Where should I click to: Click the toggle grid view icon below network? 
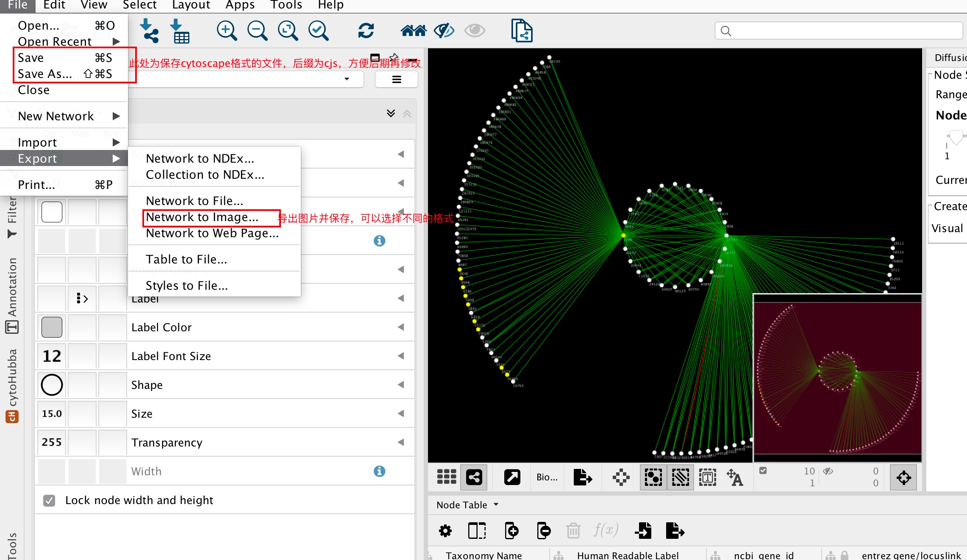[446, 477]
